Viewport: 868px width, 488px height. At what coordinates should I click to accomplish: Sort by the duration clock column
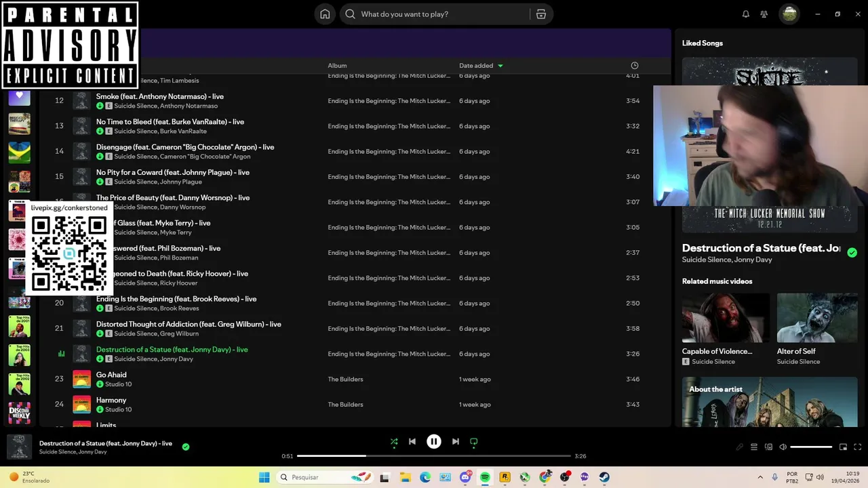click(635, 66)
